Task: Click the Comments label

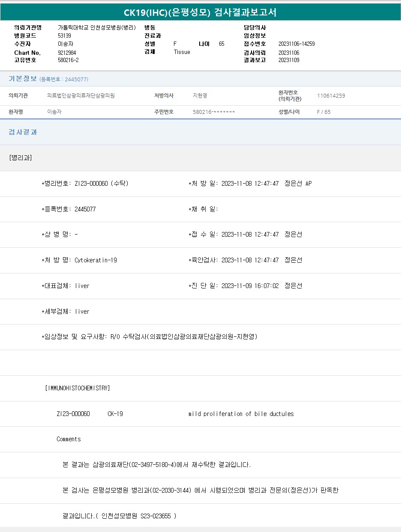Action: click(69, 439)
